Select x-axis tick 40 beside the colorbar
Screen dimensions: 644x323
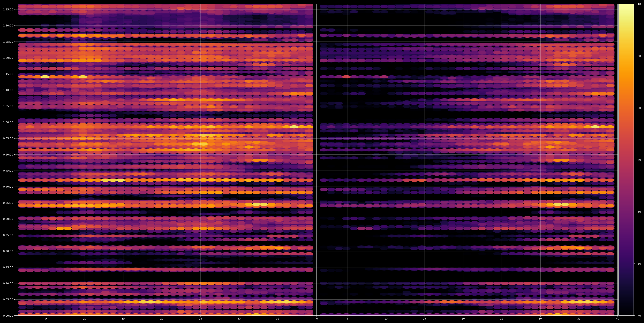tap(618, 319)
